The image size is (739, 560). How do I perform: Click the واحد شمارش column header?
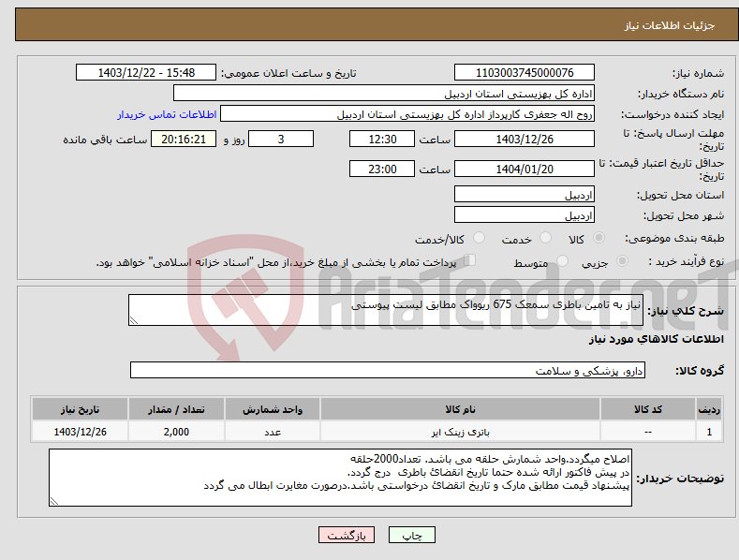click(273, 409)
